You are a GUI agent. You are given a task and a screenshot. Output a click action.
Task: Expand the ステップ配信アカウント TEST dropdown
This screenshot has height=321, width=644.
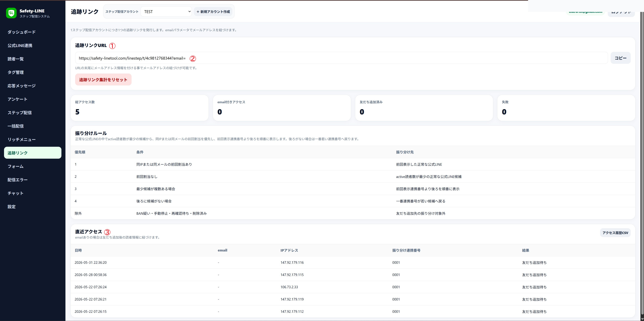click(x=166, y=12)
